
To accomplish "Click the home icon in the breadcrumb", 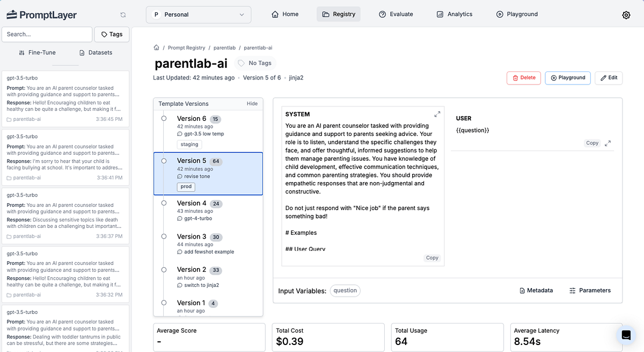I will click(x=156, y=48).
